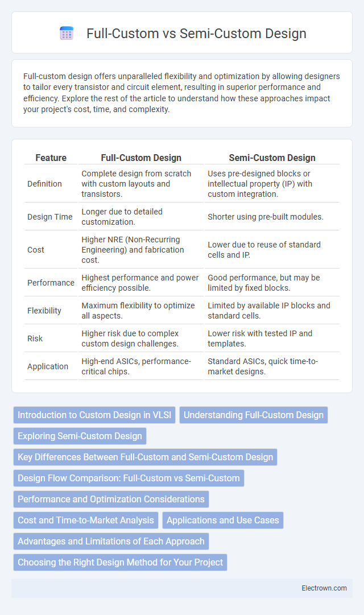Click the Cost row in the table
The width and height of the screenshot is (364, 615).
[35, 250]
